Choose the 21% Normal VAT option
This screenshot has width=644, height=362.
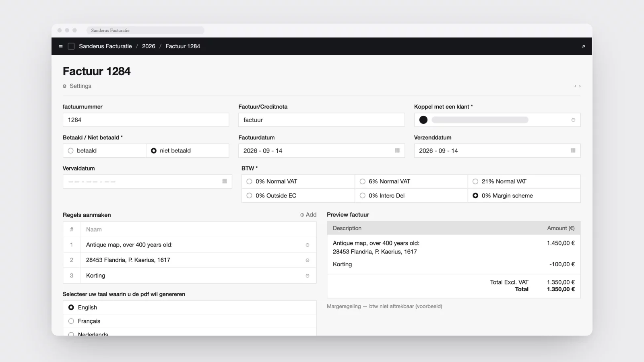click(524, 181)
